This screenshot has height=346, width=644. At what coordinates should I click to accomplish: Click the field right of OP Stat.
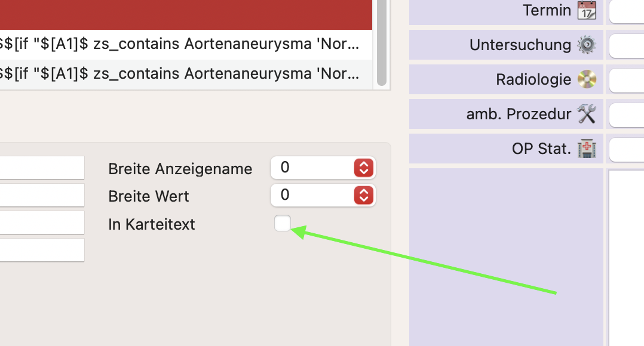coord(627,149)
